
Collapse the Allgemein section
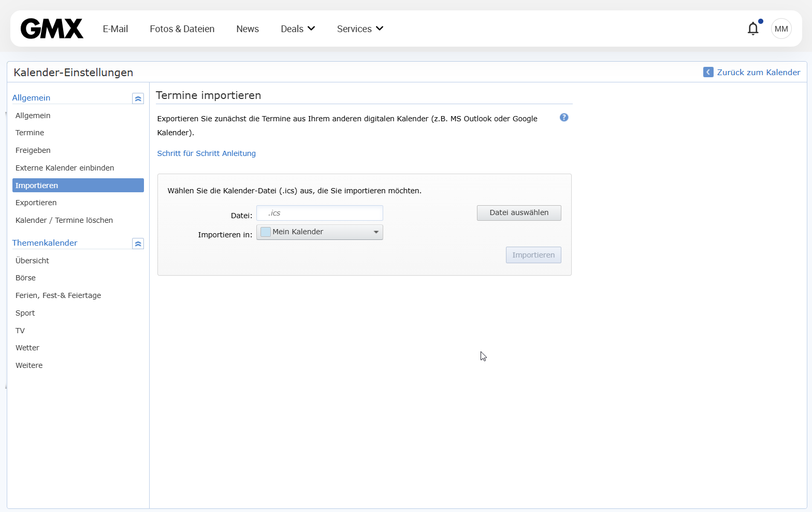(x=138, y=98)
